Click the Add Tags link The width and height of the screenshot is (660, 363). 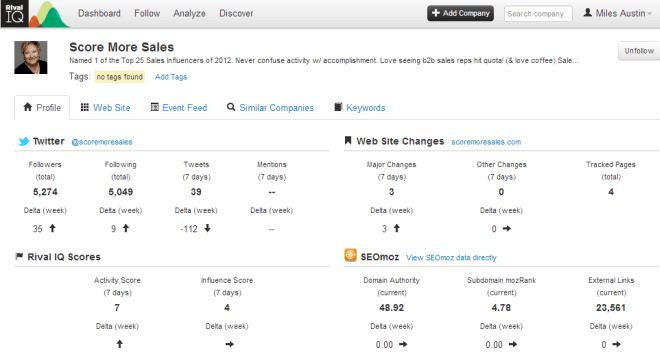click(x=171, y=77)
